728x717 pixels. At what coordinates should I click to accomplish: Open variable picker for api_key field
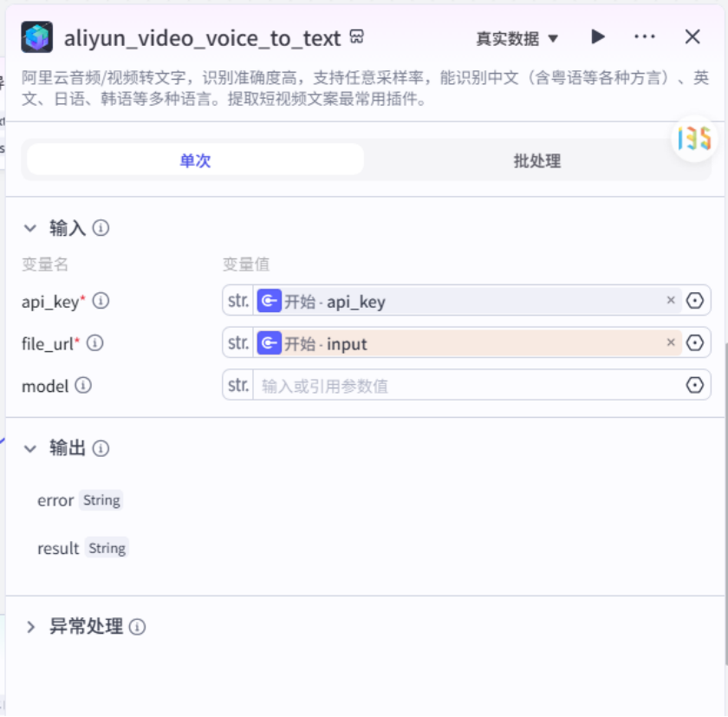pyautogui.click(x=694, y=301)
